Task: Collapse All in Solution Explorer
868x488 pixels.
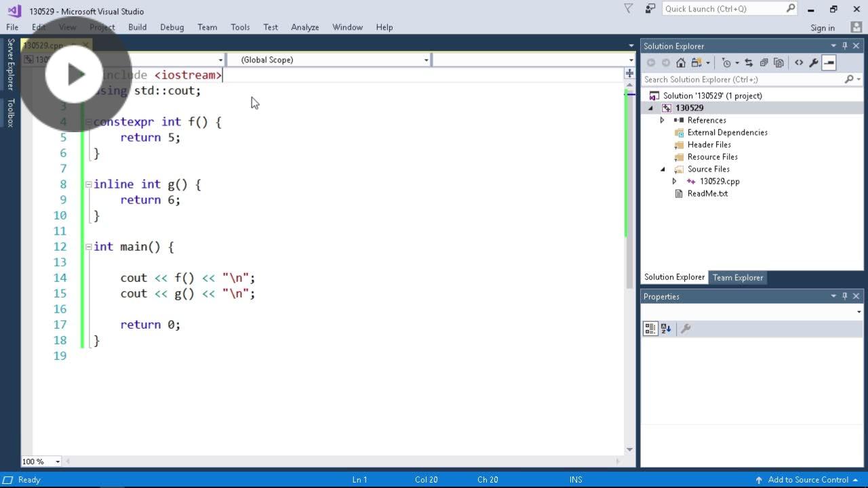Action: (x=764, y=62)
